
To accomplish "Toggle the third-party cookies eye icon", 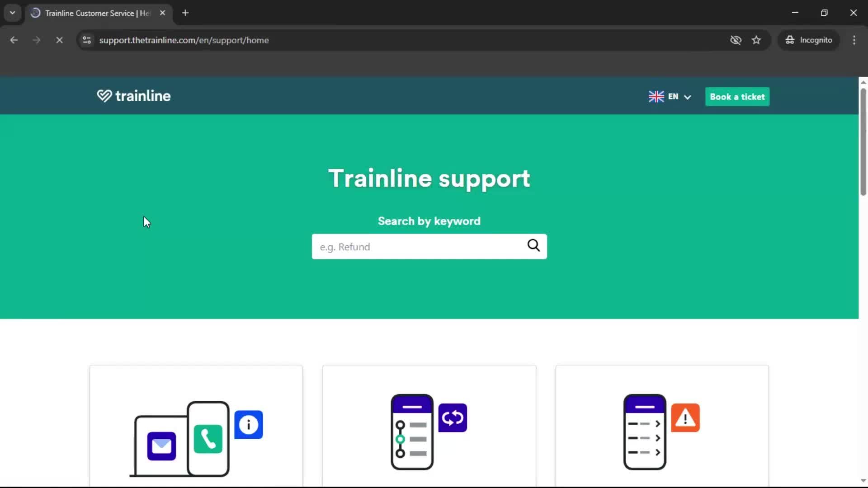I will coord(736,40).
